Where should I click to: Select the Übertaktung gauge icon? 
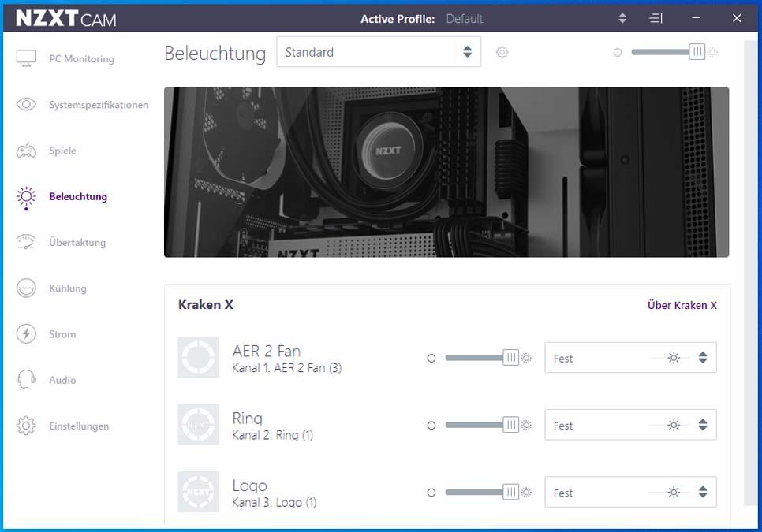click(x=26, y=243)
